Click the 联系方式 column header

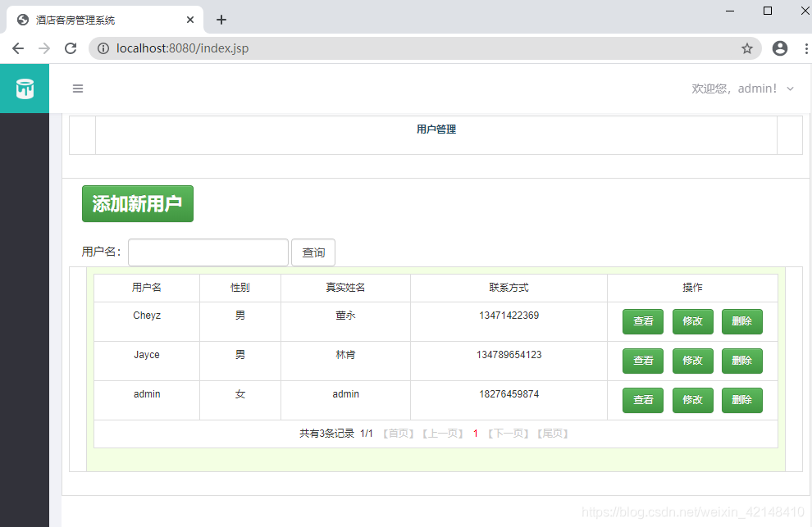click(x=509, y=288)
